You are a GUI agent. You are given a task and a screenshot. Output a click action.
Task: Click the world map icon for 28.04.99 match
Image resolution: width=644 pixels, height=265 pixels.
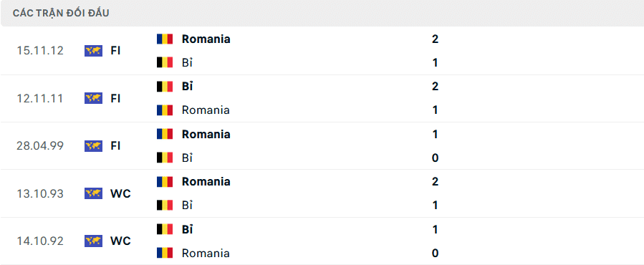tap(93, 146)
